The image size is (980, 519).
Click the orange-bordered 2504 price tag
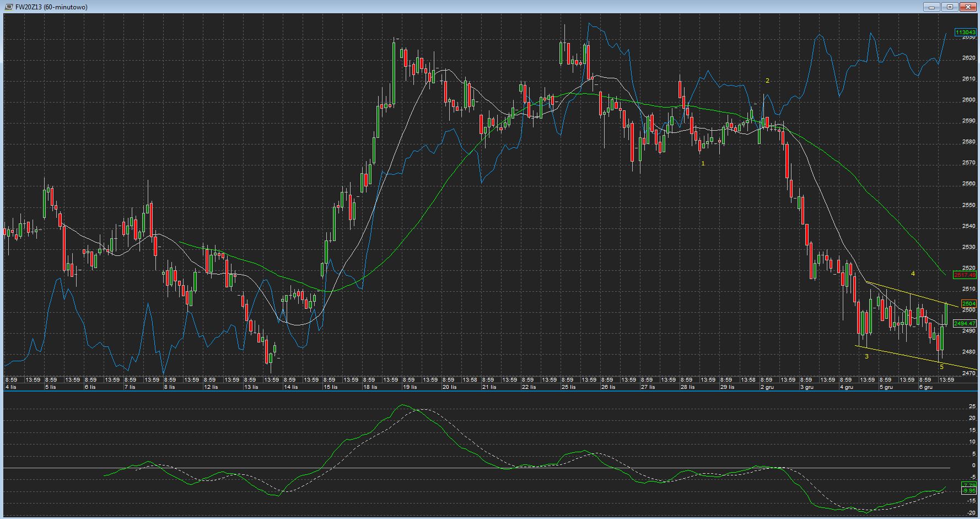(968, 303)
